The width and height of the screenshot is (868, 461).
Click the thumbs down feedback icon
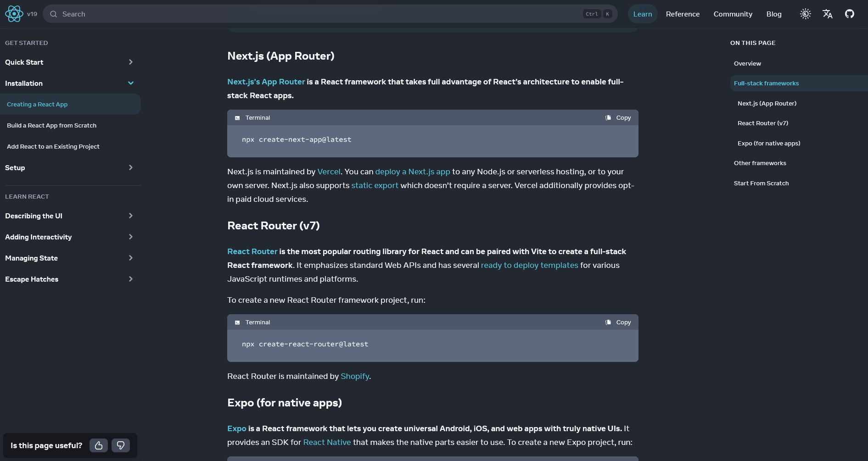tap(121, 445)
